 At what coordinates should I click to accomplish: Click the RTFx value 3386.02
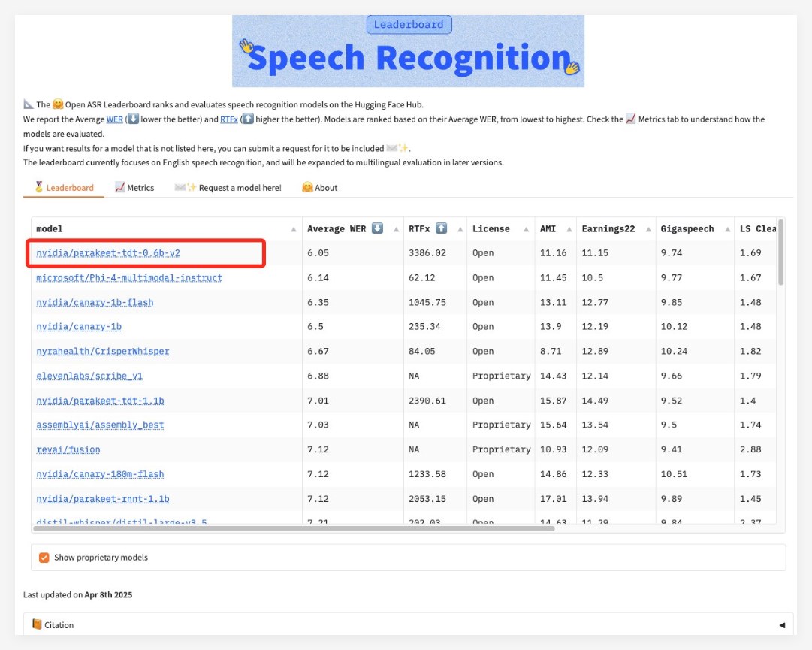[427, 253]
